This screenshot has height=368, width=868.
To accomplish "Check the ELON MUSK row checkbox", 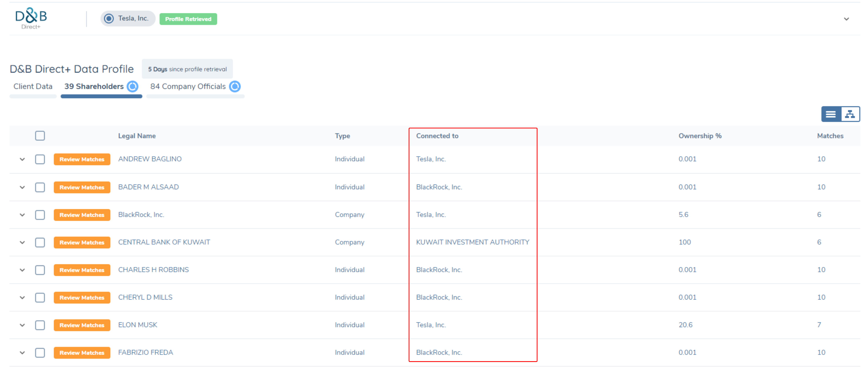I will pos(40,325).
